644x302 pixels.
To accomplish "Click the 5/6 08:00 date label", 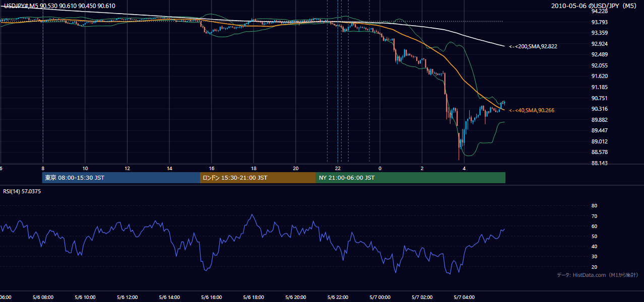I will click(43, 297).
